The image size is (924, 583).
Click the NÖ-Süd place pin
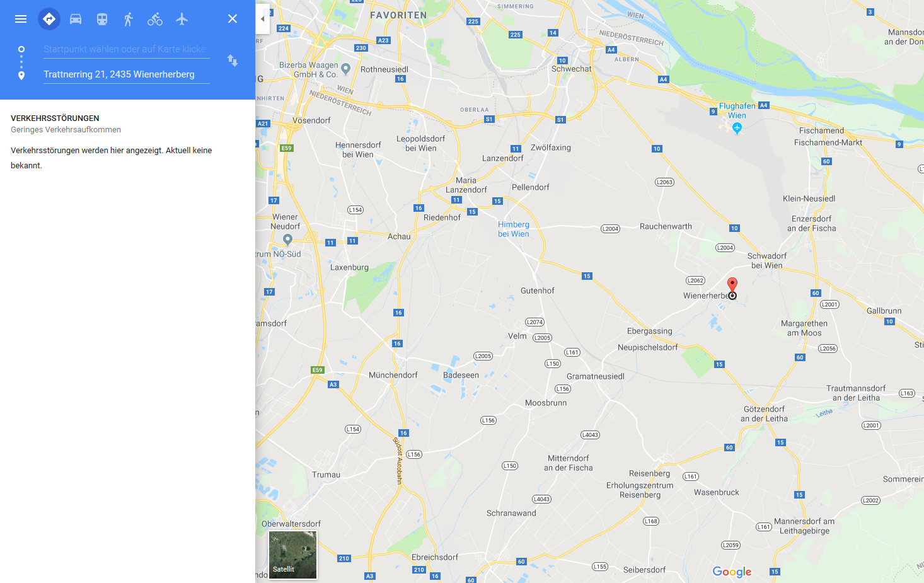287,240
